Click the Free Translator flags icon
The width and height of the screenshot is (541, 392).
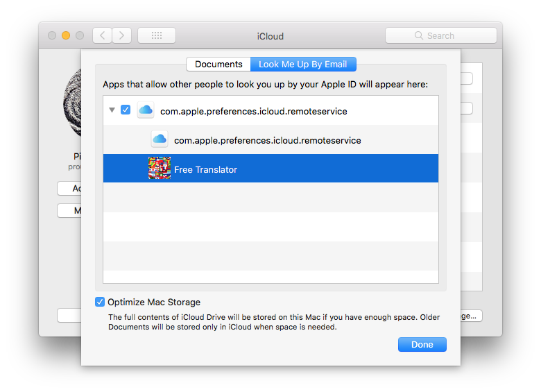point(160,168)
